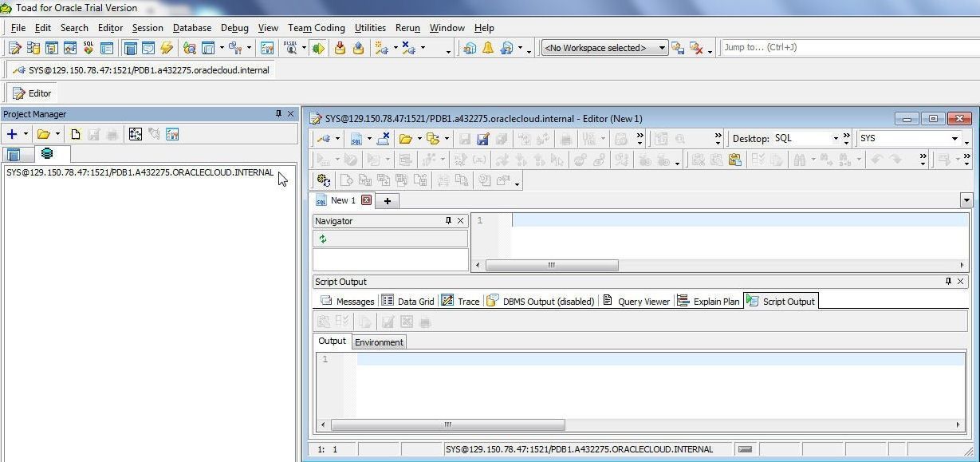Expand the New Connection dropdown arrow

395,48
